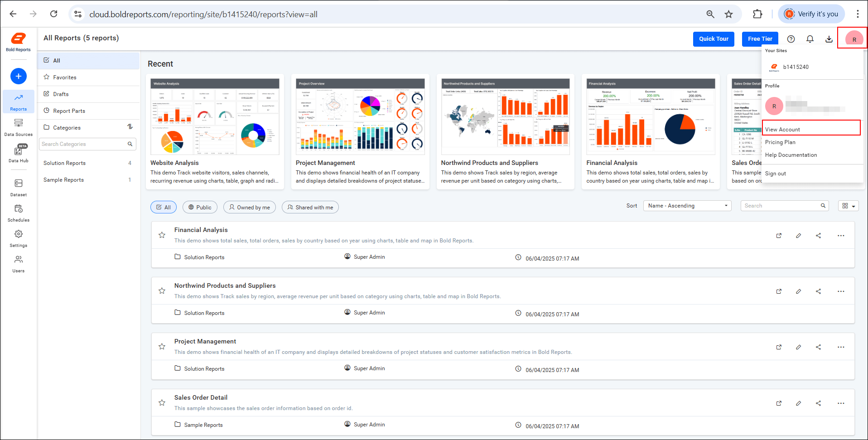Open Financial Analysis in new window
The height and width of the screenshot is (440, 868).
click(x=779, y=236)
